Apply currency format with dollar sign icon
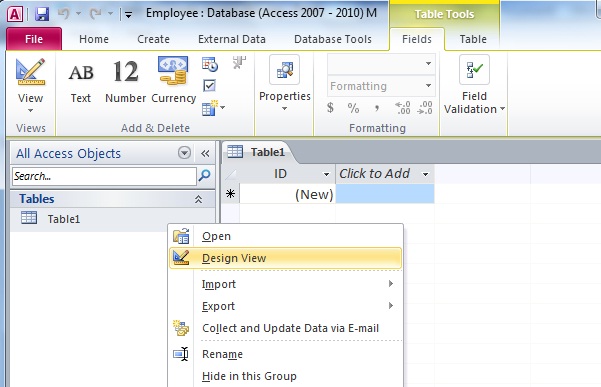 click(x=330, y=108)
